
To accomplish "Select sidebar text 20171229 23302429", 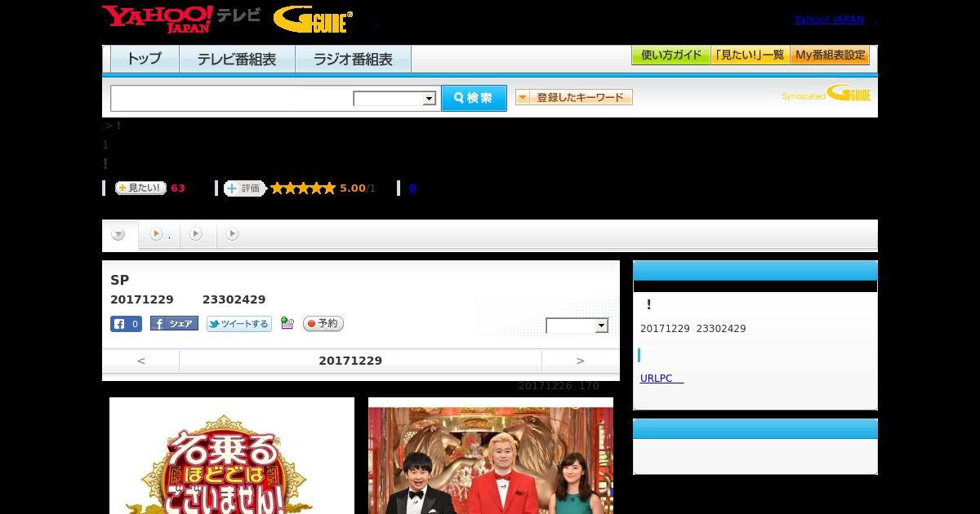I will (693, 329).
